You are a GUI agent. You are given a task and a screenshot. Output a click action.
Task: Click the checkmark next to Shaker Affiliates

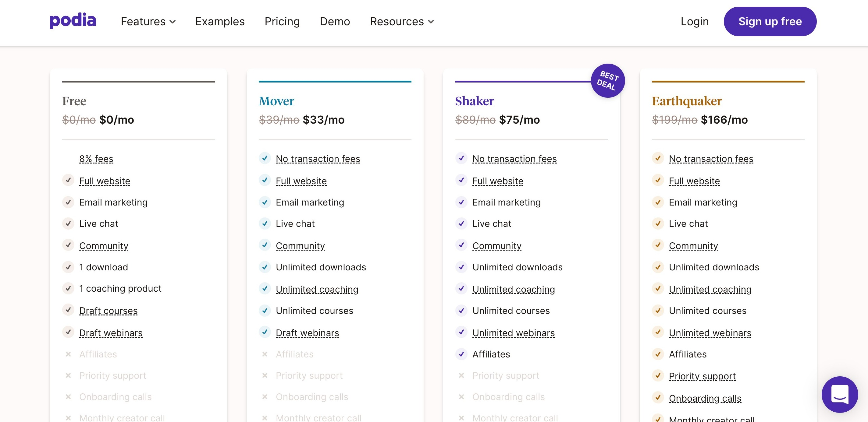click(x=461, y=354)
